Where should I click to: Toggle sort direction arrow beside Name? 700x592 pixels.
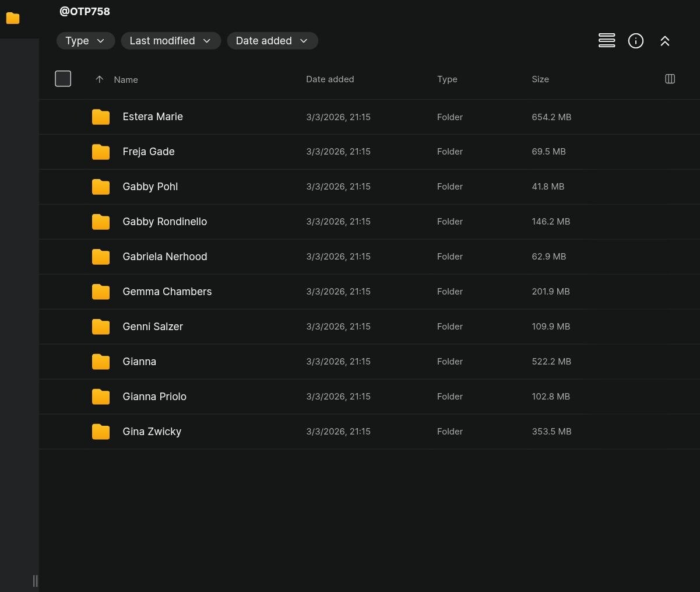pos(99,79)
